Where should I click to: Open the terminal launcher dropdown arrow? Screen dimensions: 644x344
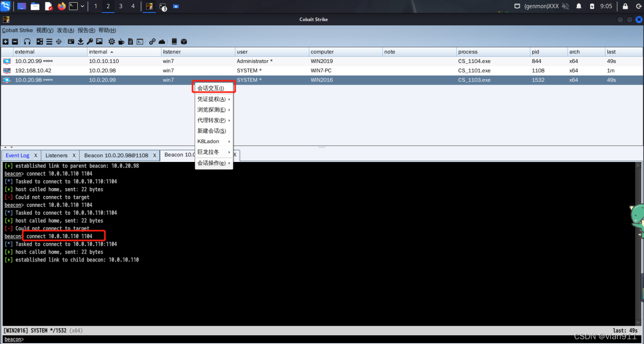pyautogui.click(x=83, y=6)
